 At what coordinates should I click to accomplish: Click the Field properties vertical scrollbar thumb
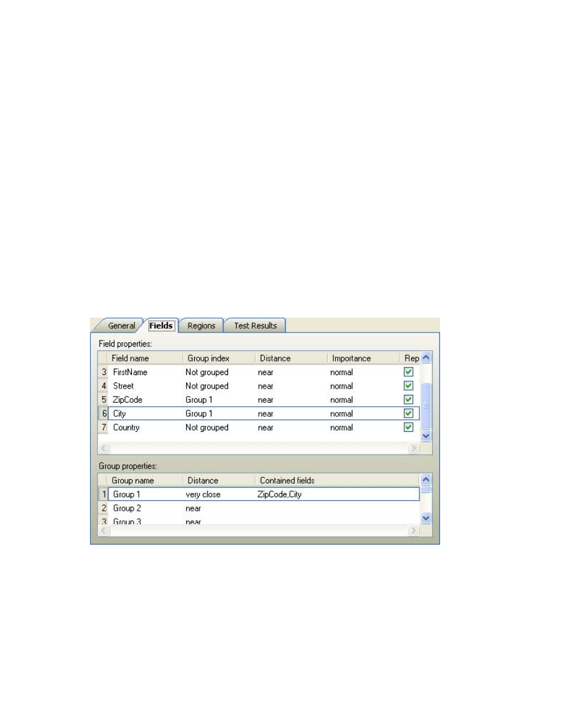coord(426,406)
